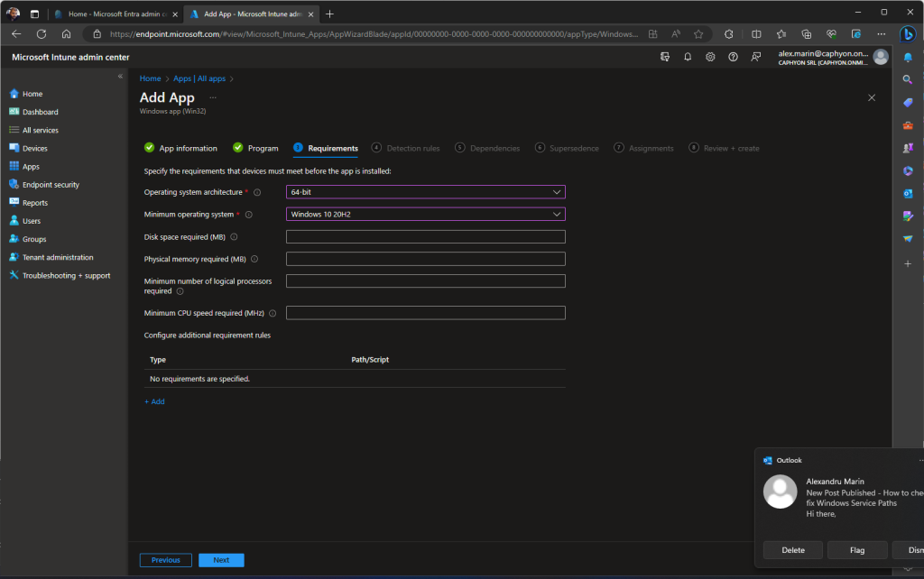Open the Help icon in the top bar

coord(733,56)
